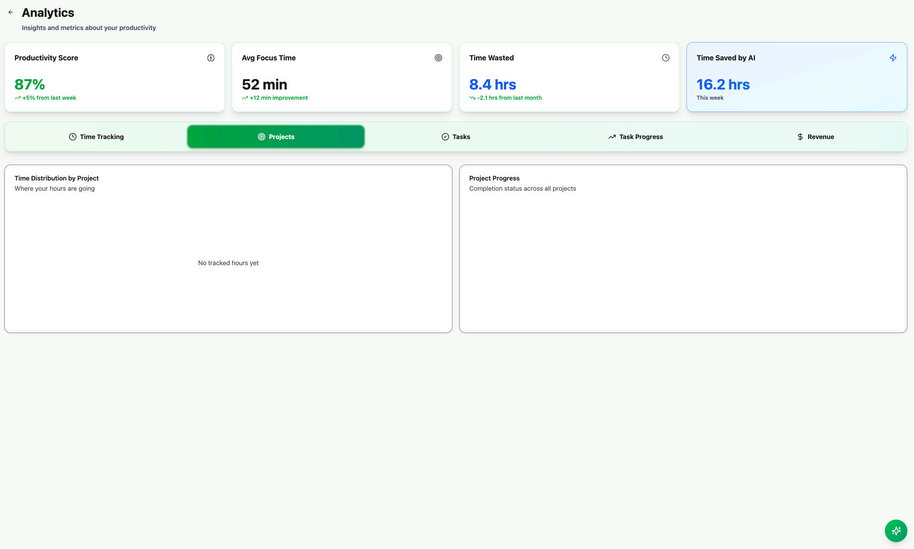Click the 8.4 hrs time wasted value
This screenshot has height=549, width=914.
point(493,85)
